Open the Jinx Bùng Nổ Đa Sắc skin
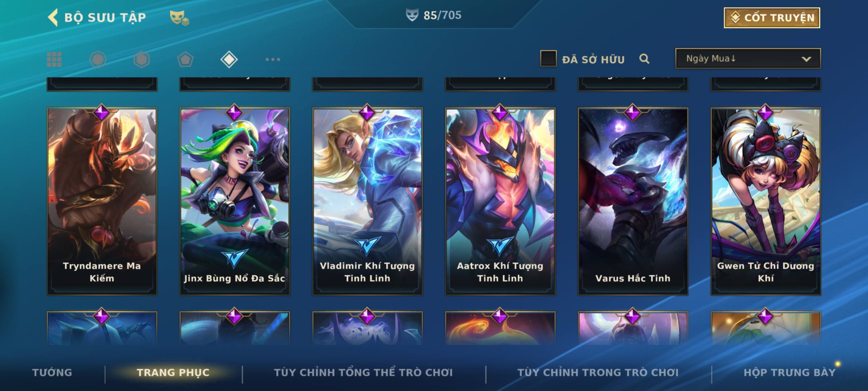 (x=235, y=201)
